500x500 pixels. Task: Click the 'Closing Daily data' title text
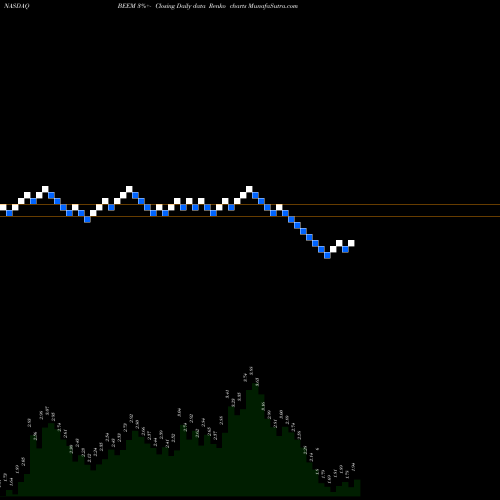click(x=180, y=6)
